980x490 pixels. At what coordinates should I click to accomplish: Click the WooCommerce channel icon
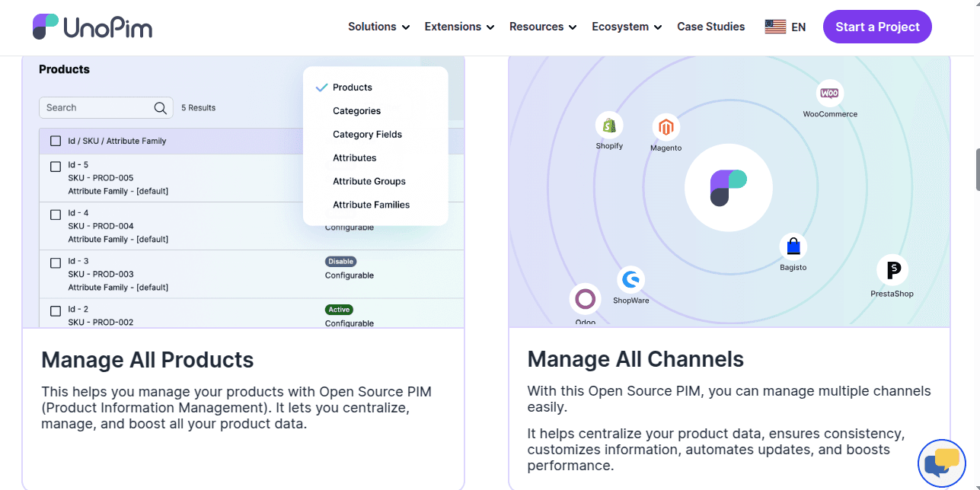829,94
